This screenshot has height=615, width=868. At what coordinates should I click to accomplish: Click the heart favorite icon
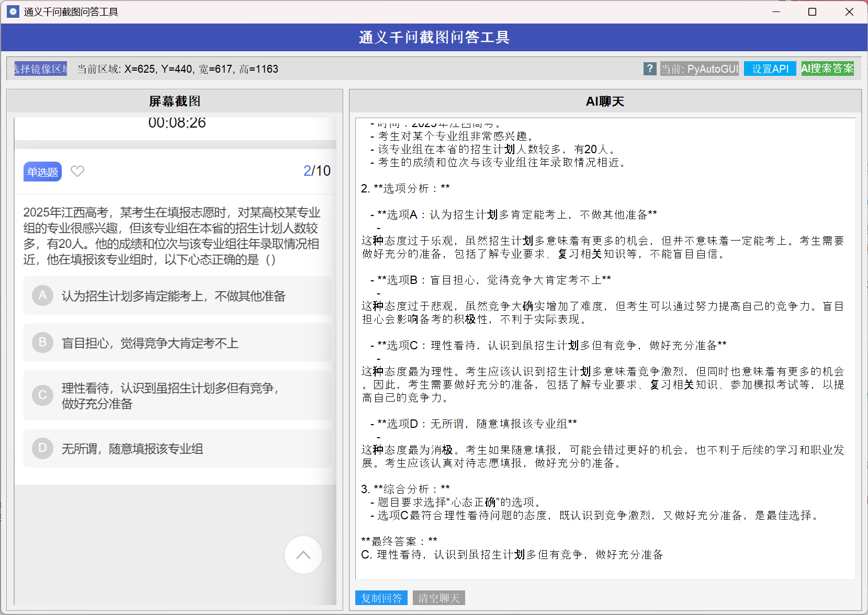pyautogui.click(x=77, y=171)
